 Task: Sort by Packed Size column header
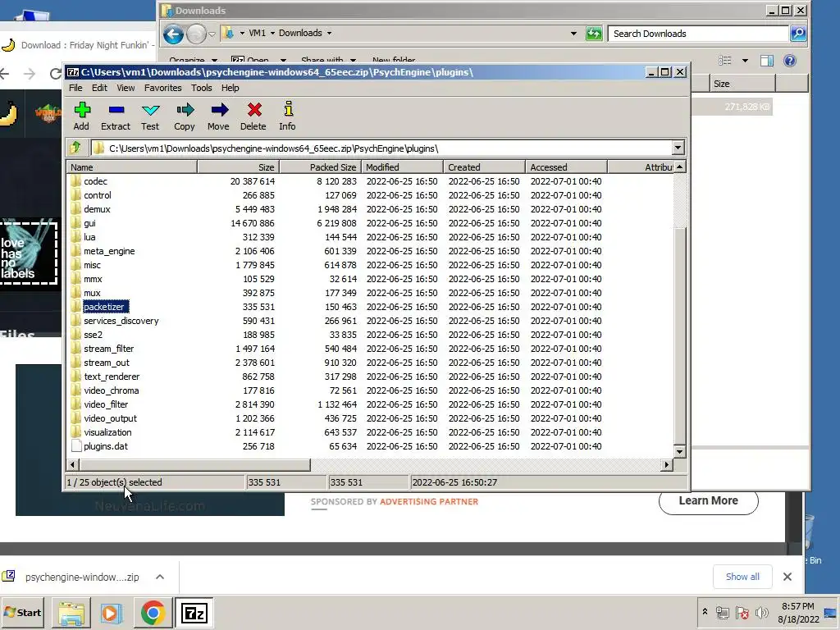click(x=321, y=167)
